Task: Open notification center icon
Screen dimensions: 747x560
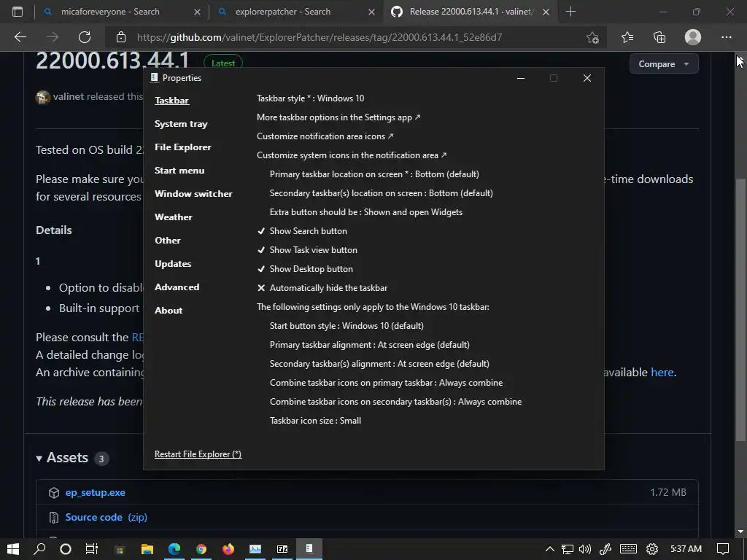Action: [x=723, y=549]
